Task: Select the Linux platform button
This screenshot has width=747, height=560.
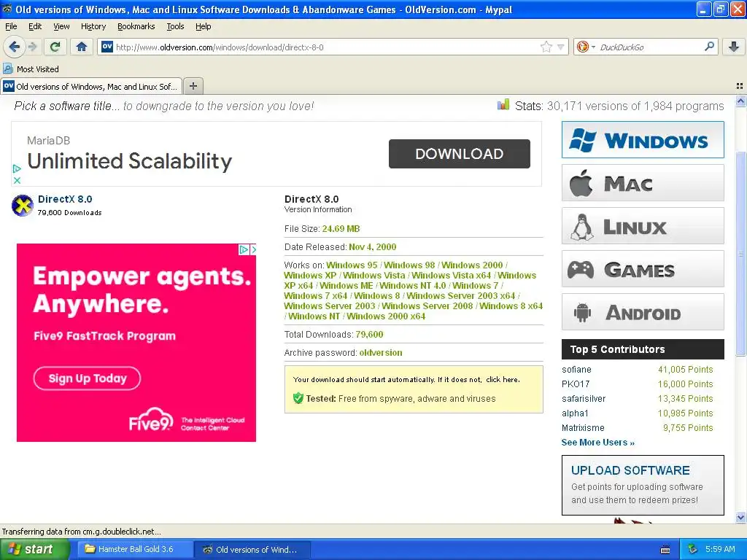Action: 643,226
